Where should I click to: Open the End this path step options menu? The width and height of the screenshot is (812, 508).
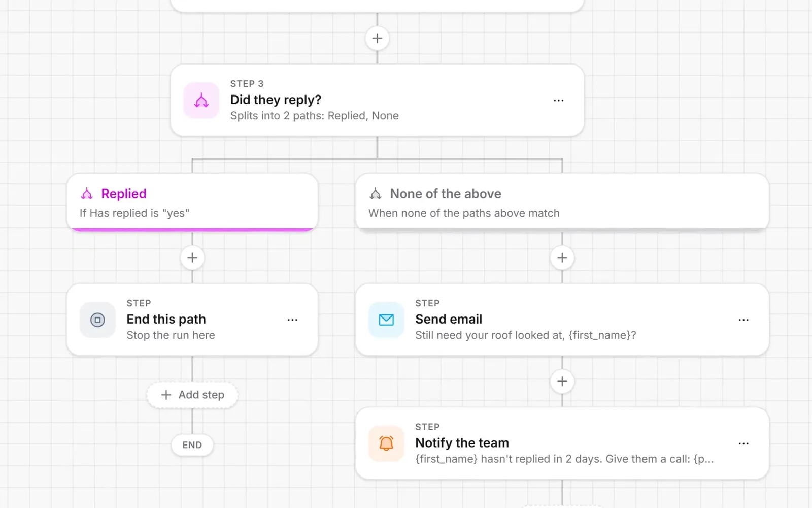coord(292,320)
